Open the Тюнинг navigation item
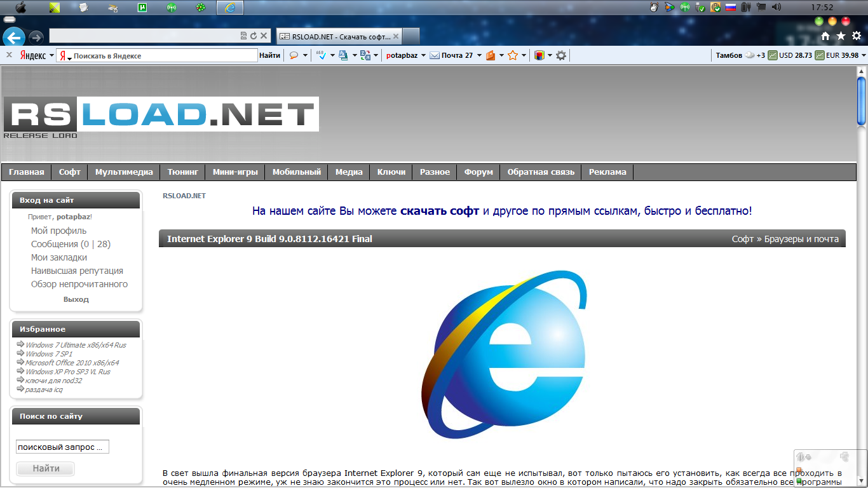Image resolution: width=868 pixels, height=488 pixels. 183,172
